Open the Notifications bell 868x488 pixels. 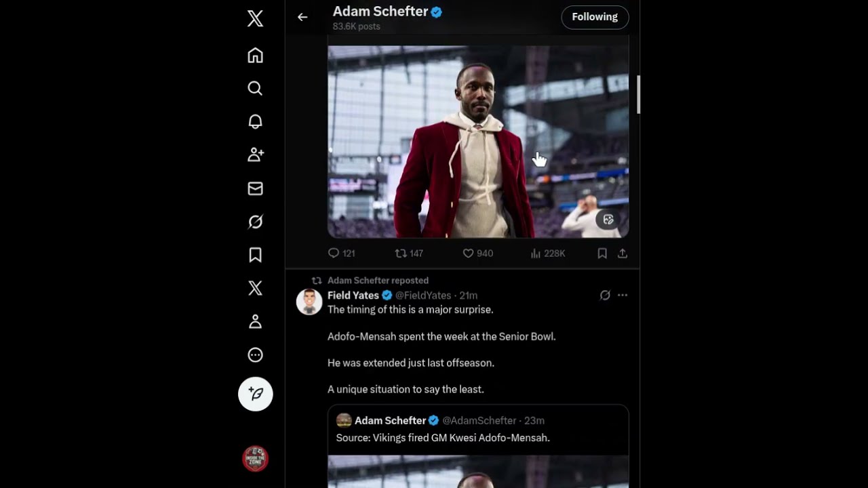pos(255,122)
